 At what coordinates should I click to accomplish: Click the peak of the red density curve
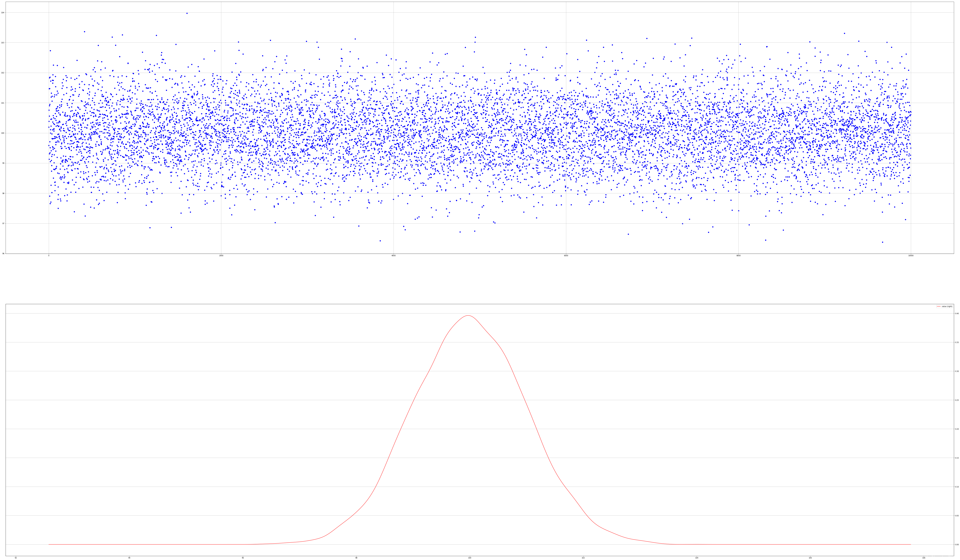[x=468, y=316]
